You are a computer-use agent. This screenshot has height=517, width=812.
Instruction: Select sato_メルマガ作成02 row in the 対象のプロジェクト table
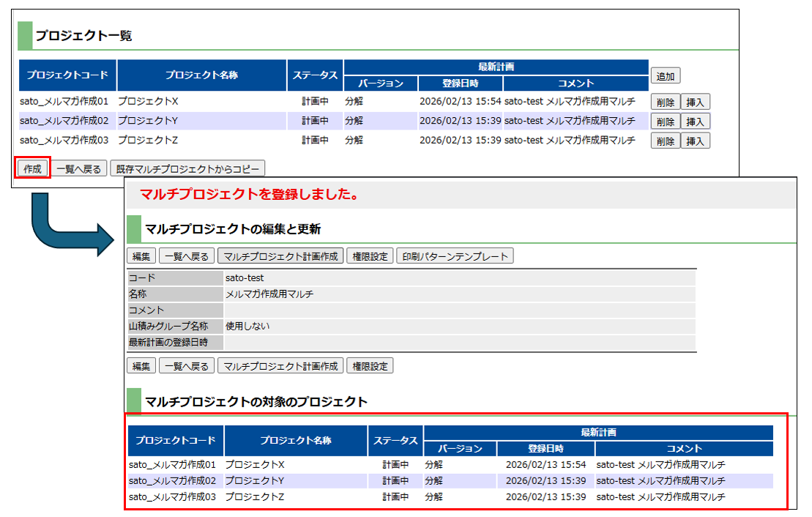click(x=172, y=480)
